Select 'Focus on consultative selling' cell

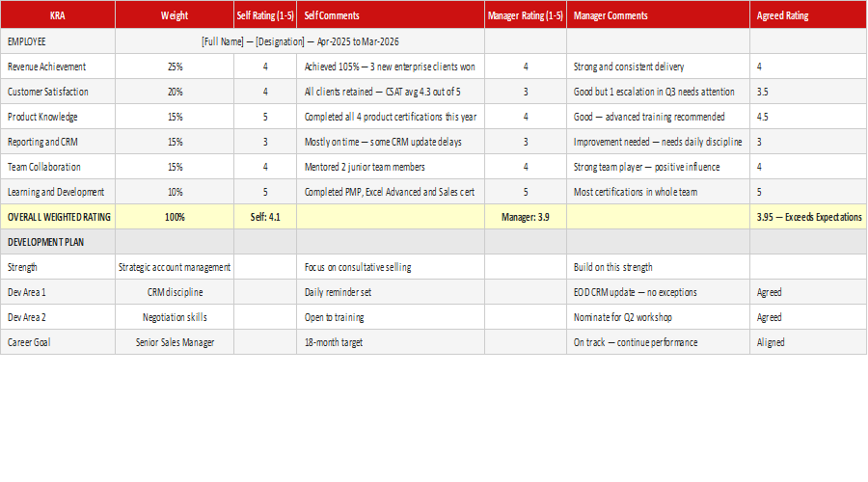[x=391, y=267]
